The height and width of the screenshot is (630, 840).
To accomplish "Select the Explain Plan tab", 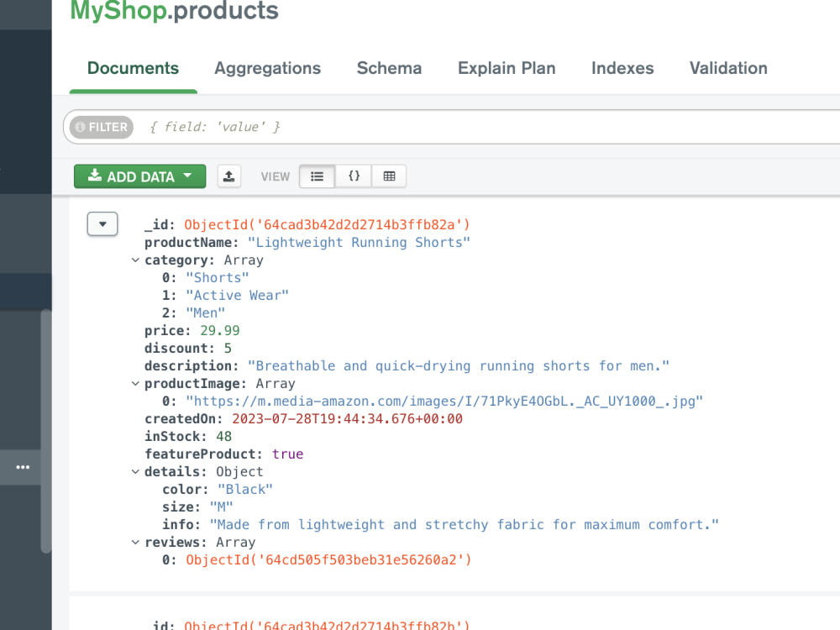I will click(x=507, y=68).
